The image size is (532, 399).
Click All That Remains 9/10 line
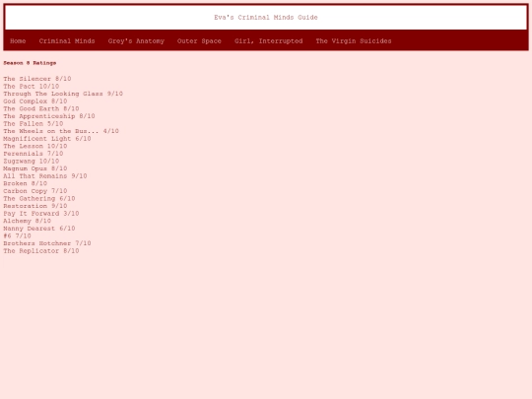pyautogui.click(x=45, y=175)
